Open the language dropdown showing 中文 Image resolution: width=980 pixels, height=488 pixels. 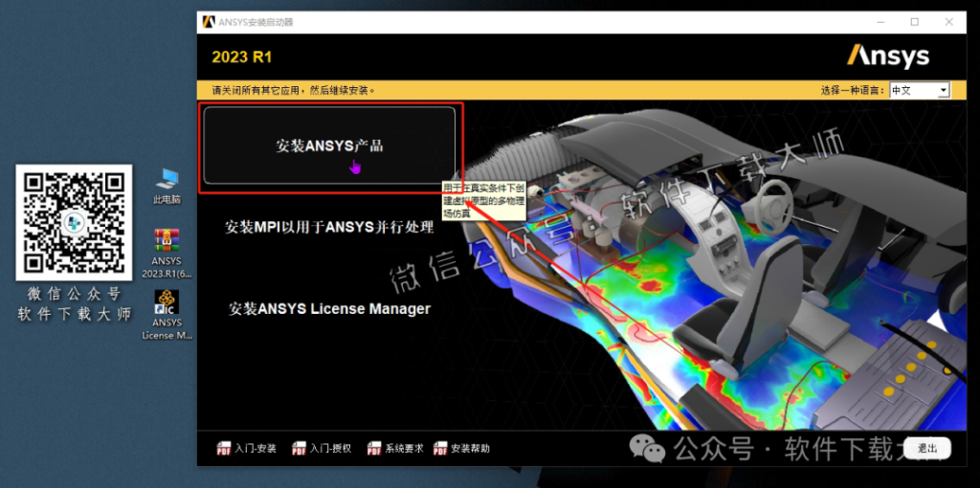(x=920, y=91)
